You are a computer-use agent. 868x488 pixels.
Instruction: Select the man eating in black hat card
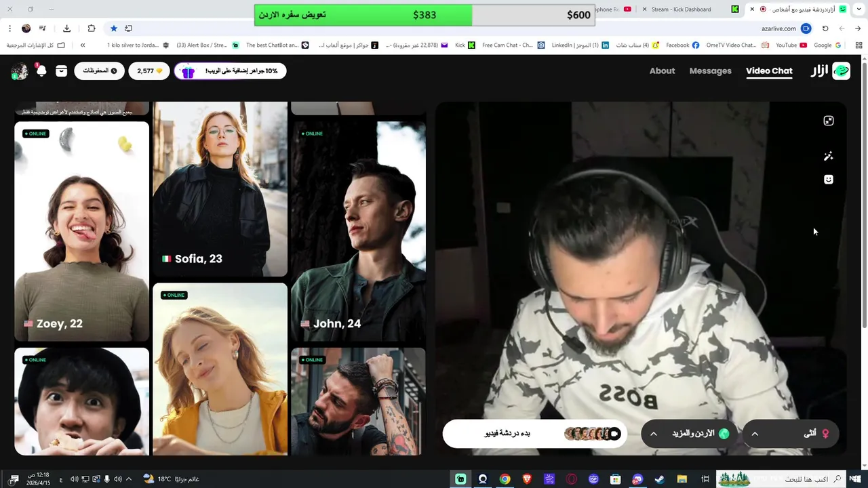(81, 401)
